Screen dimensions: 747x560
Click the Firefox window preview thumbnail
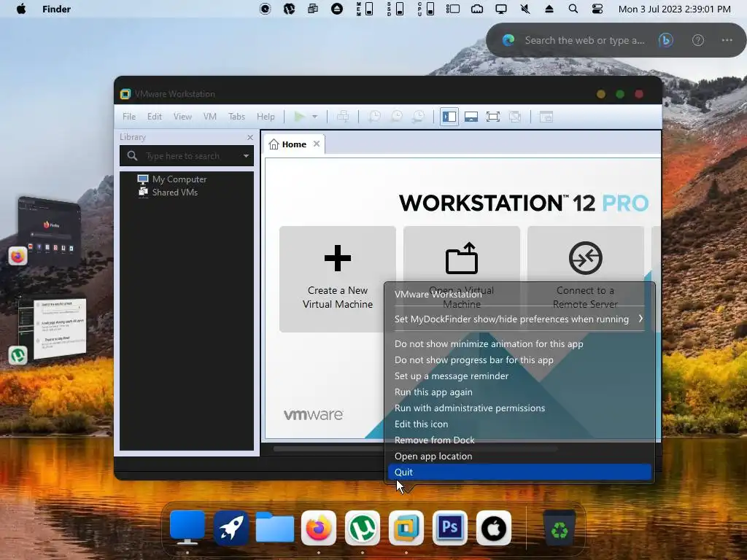tap(49, 231)
